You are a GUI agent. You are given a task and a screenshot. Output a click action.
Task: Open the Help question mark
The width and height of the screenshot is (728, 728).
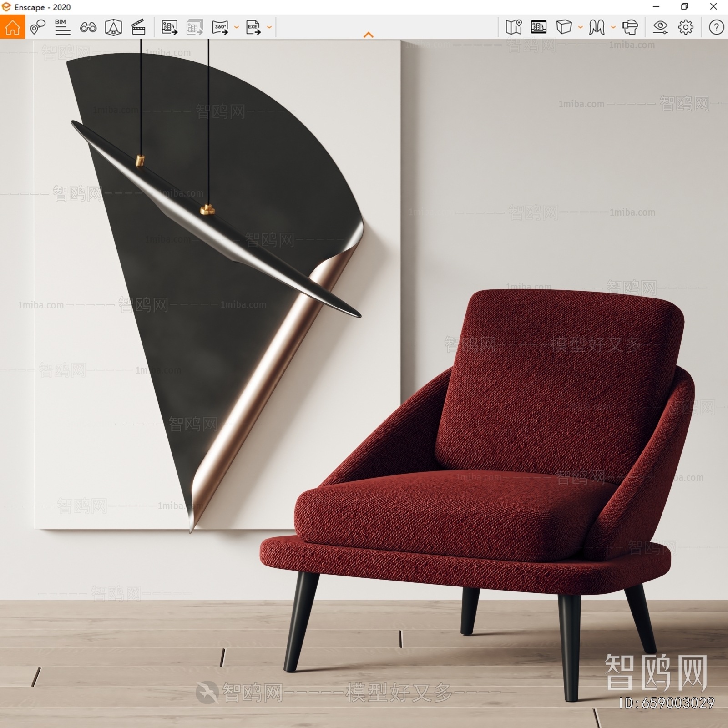pos(716,27)
